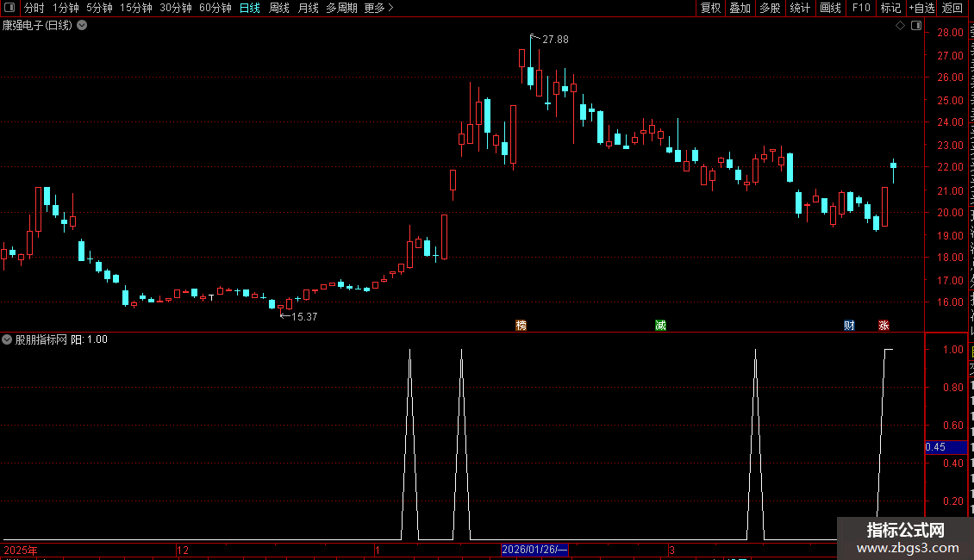Click the 股朋指标网 indicator name
The width and height of the screenshot is (974, 560).
pyautogui.click(x=41, y=339)
